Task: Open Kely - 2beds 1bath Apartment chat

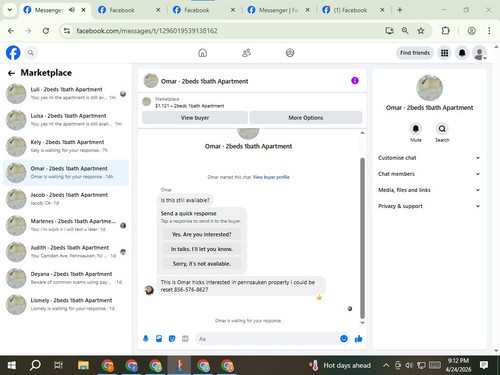Action: click(x=66, y=146)
